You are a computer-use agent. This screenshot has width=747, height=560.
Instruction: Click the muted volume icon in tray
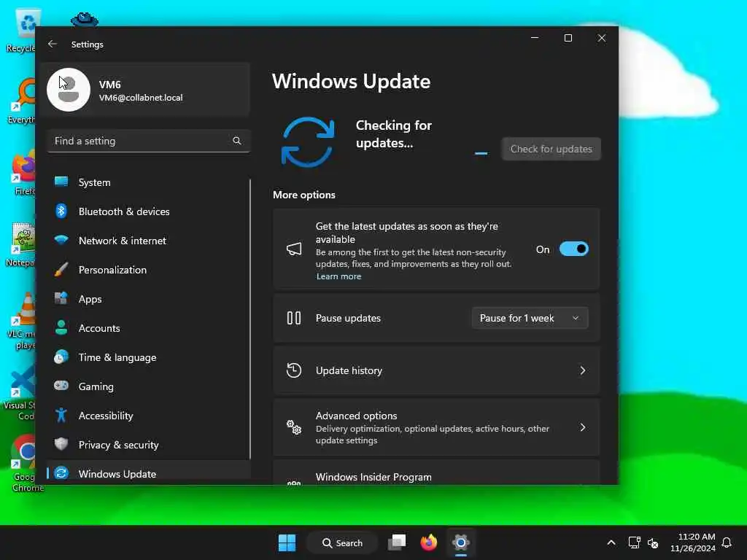pyautogui.click(x=653, y=542)
